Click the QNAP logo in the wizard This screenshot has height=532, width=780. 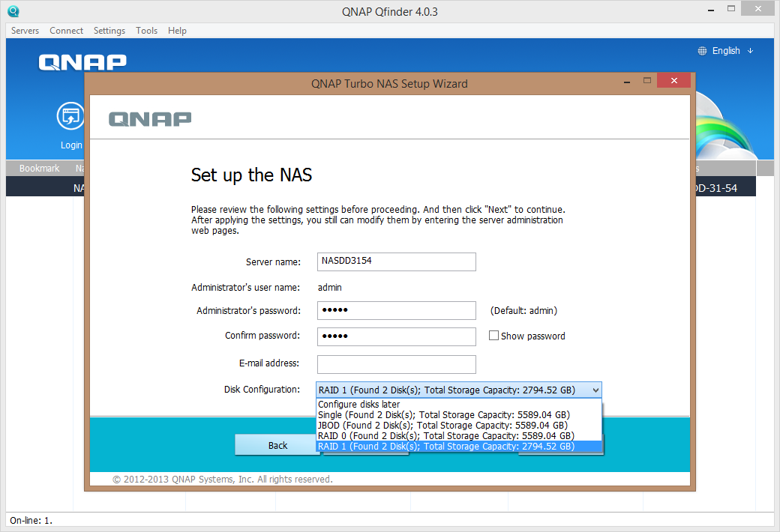[150, 119]
